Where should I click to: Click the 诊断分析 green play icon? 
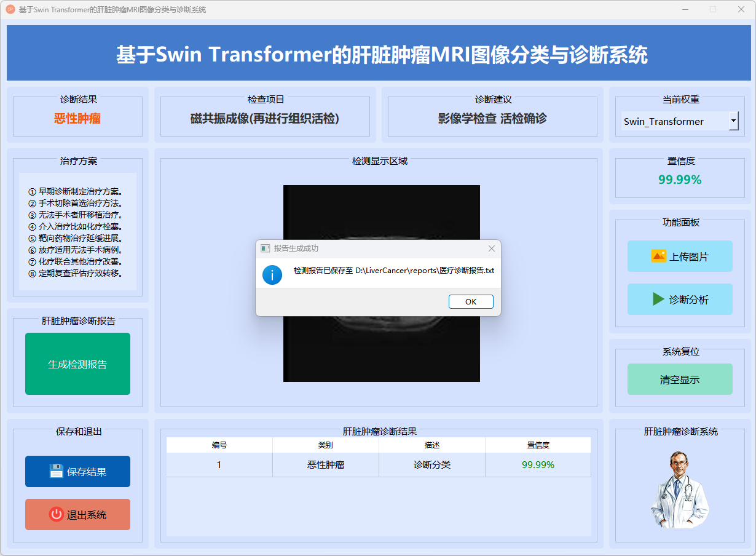click(658, 299)
